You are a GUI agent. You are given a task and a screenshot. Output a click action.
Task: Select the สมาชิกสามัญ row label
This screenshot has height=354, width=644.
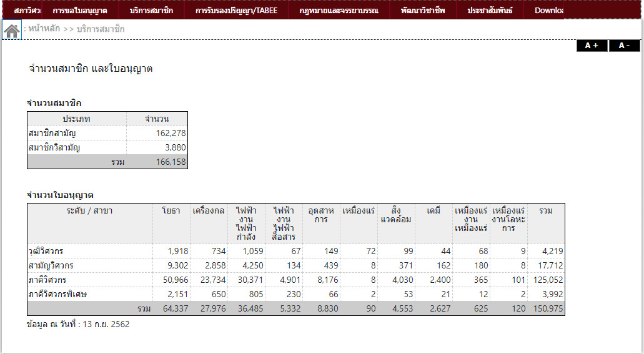point(52,134)
